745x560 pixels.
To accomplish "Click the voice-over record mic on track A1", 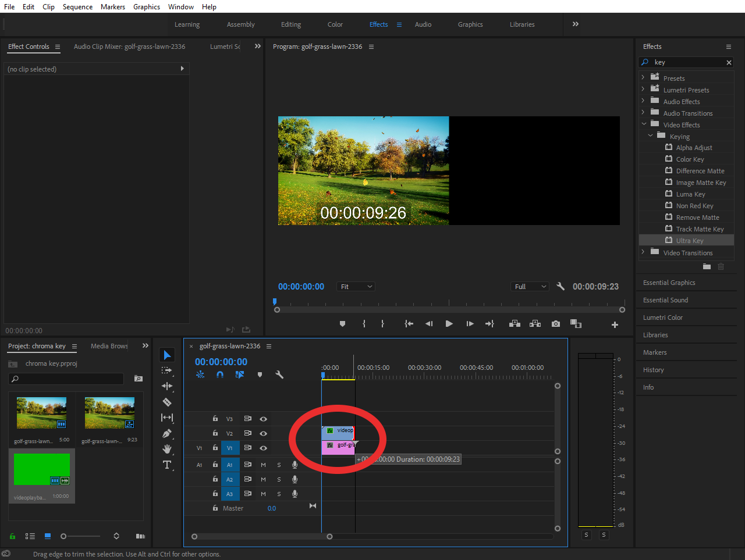I will (295, 465).
